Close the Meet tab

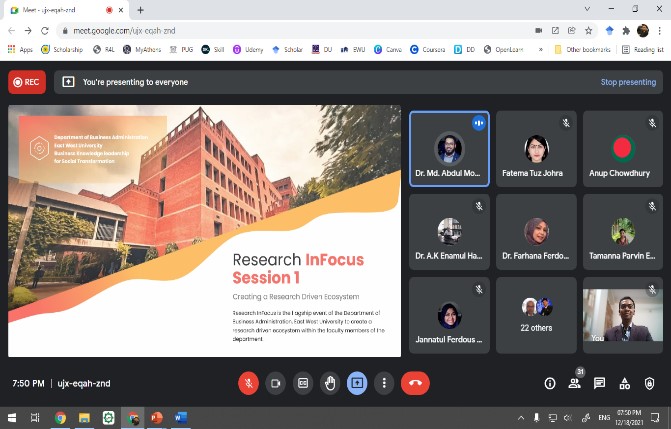[121, 10]
